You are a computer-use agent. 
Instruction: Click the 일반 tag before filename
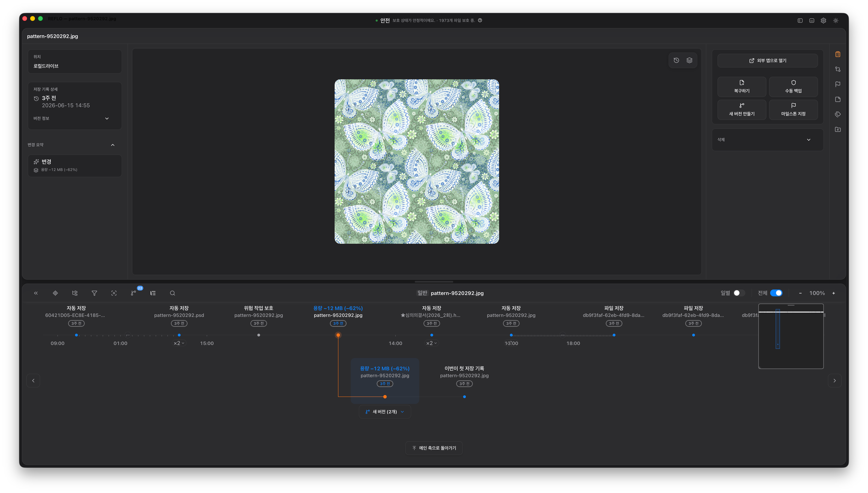coord(422,293)
